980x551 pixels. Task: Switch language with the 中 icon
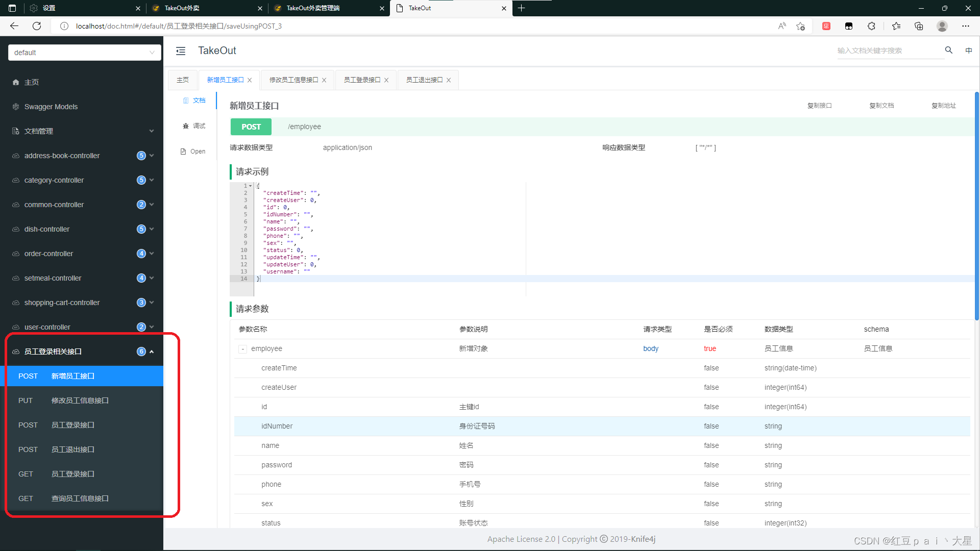point(969,51)
